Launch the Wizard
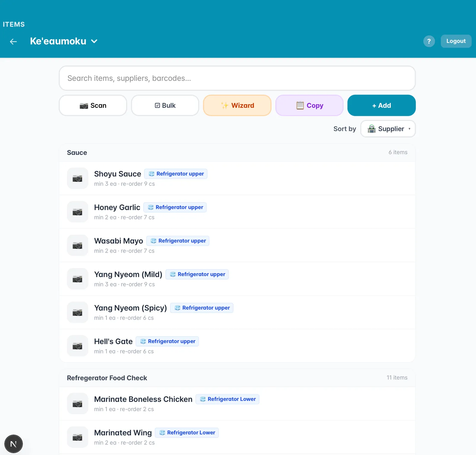 tap(237, 105)
